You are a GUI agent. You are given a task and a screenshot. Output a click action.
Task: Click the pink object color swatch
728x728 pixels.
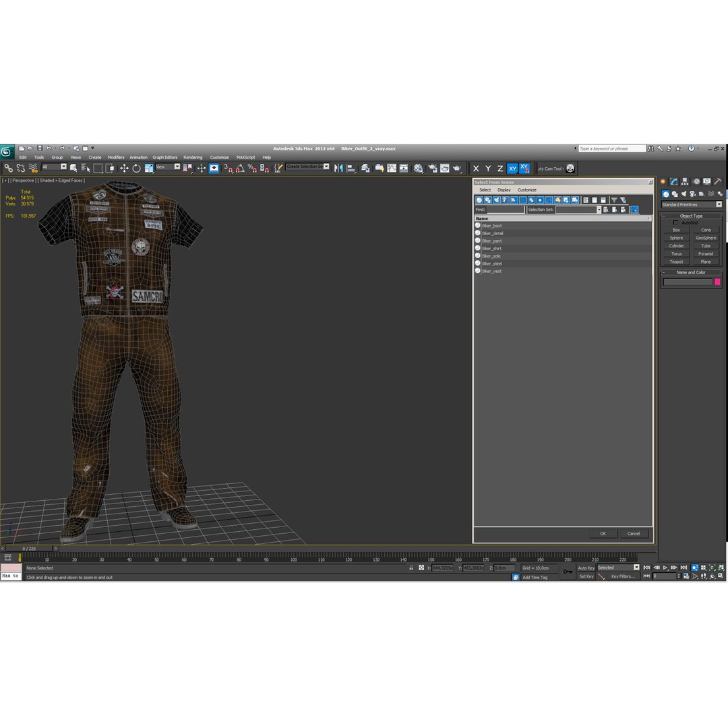pyautogui.click(x=717, y=282)
